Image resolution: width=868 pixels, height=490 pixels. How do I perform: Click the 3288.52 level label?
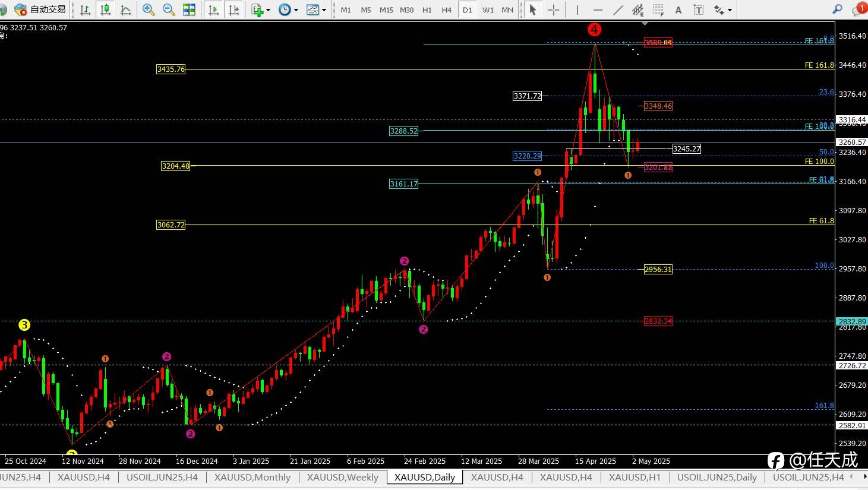[403, 131]
